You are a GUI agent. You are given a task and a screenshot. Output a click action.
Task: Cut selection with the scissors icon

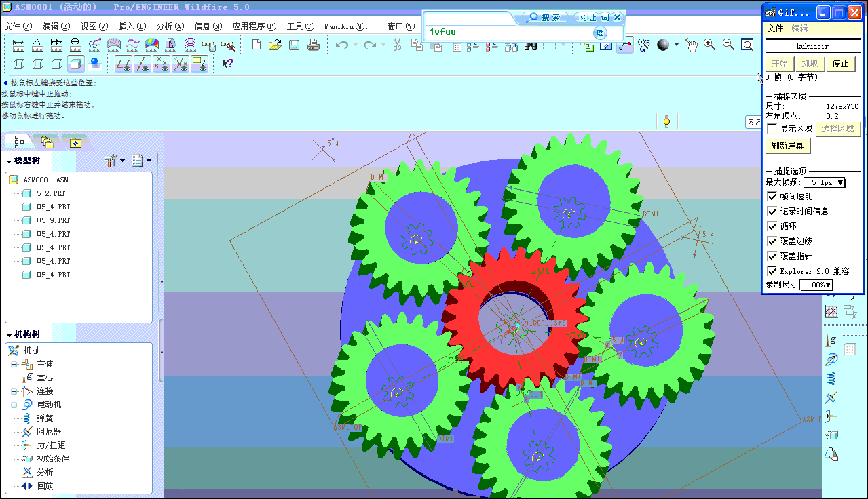click(398, 45)
